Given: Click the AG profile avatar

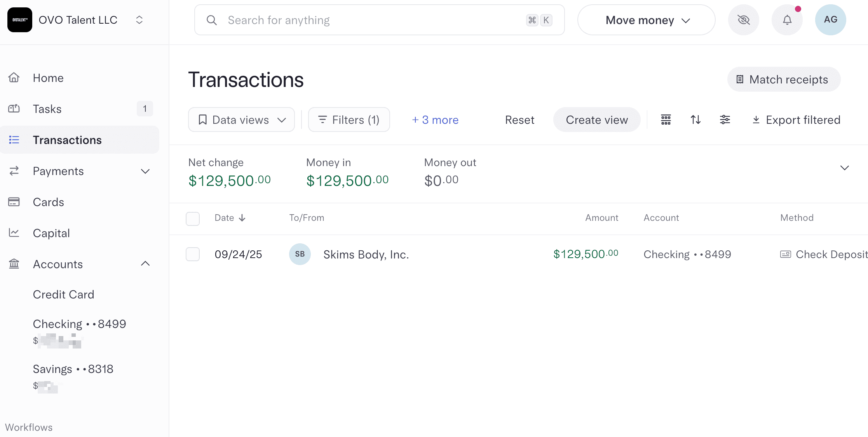Looking at the screenshot, I should click(x=830, y=20).
